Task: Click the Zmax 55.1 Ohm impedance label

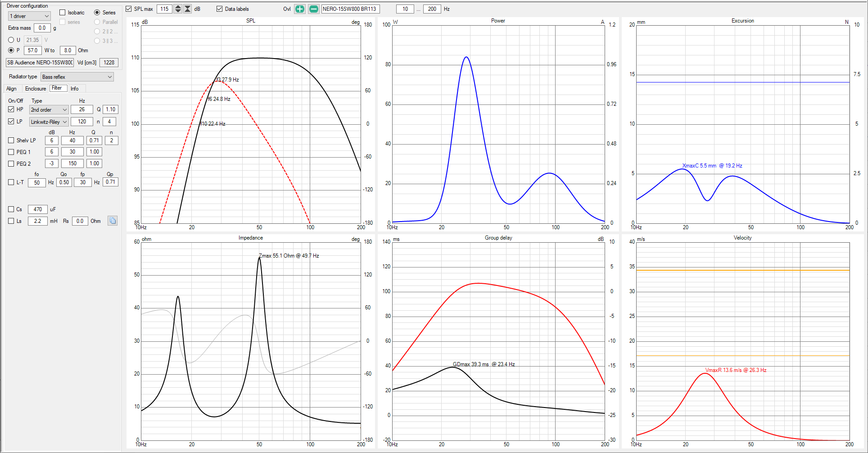Action: click(289, 256)
